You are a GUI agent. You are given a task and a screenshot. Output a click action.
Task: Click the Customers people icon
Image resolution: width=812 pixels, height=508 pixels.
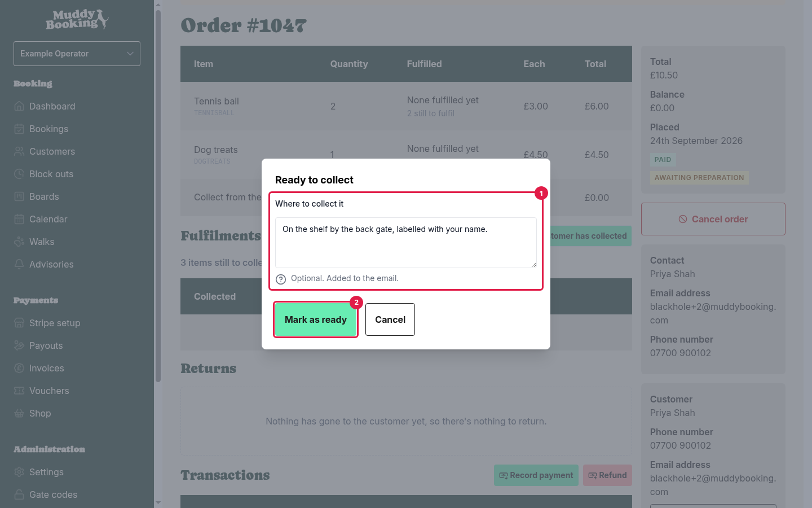(x=19, y=151)
